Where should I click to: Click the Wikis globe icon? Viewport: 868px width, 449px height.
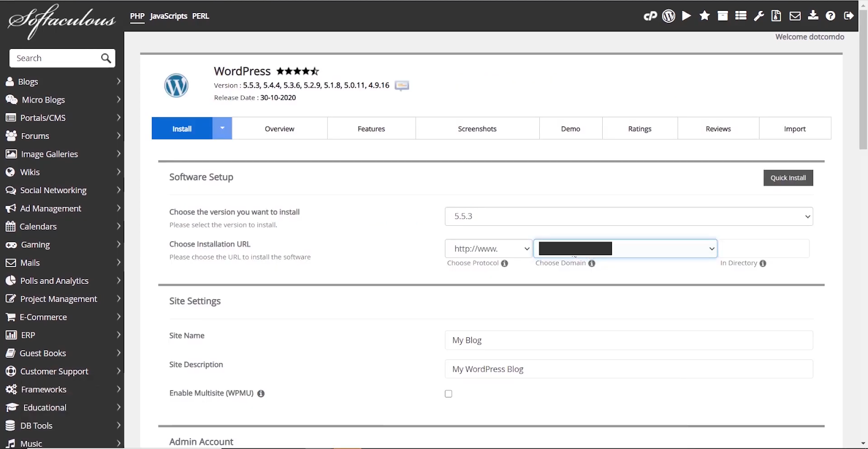[10, 172]
